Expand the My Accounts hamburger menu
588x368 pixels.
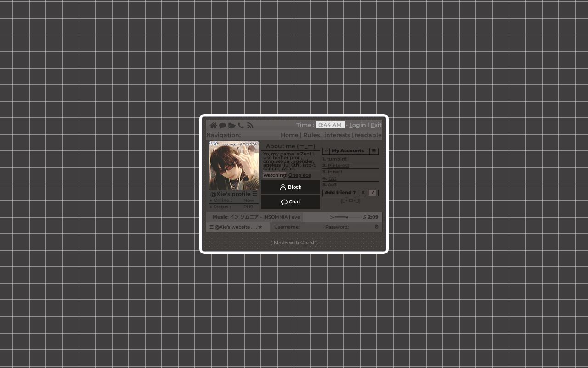pos(373,151)
